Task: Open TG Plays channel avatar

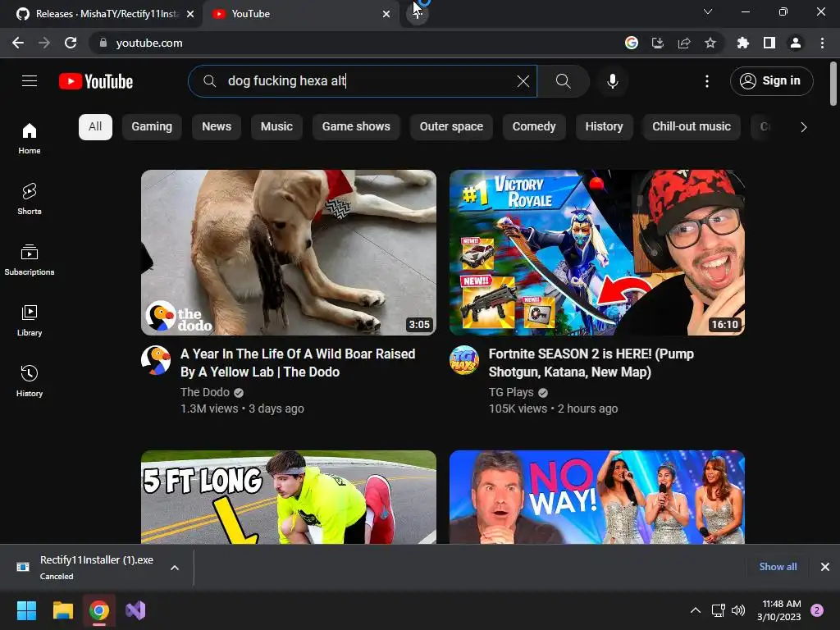Action: point(464,360)
